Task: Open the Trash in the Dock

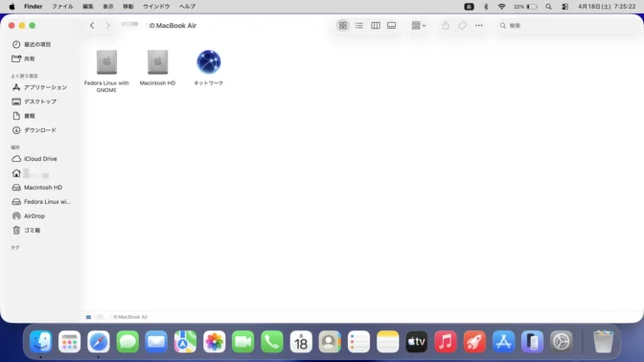Action: coord(603,342)
